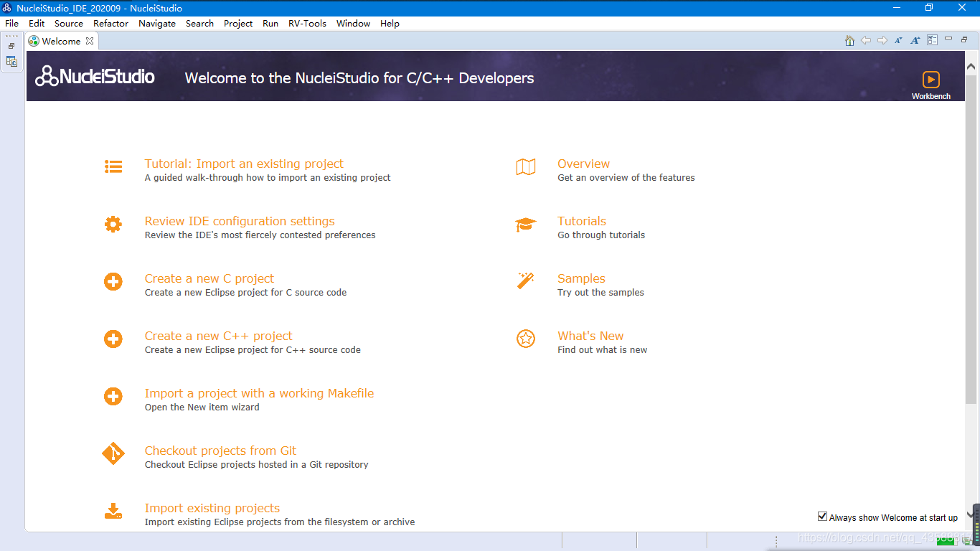Navigate forward with the right arrow icon

click(x=882, y=41)
